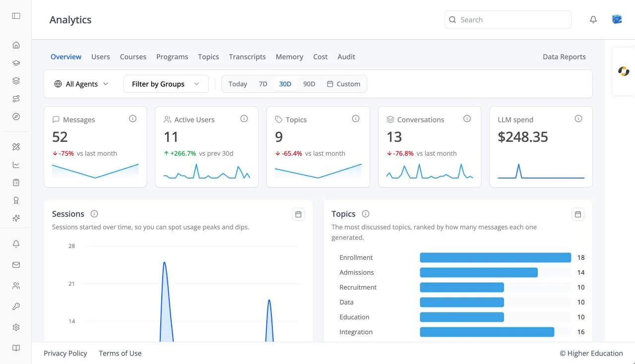
Task: Select the Today time range
Action: coord(238,84)
